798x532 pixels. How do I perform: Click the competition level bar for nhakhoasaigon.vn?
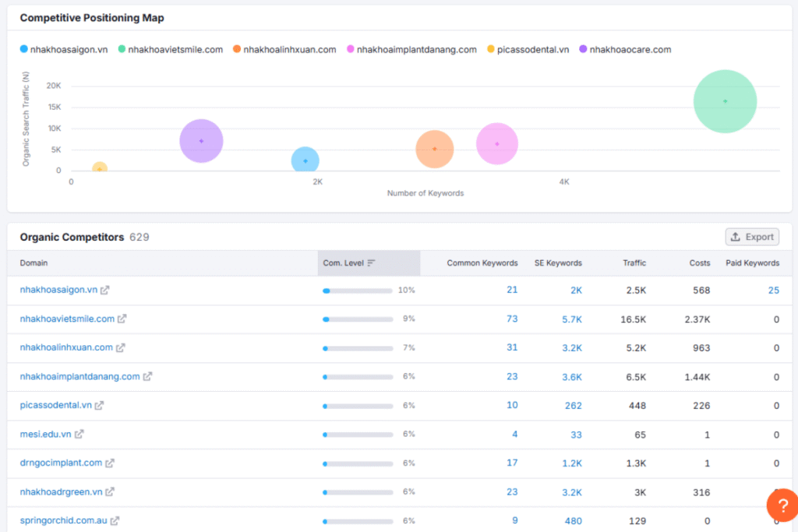[357, 290]
